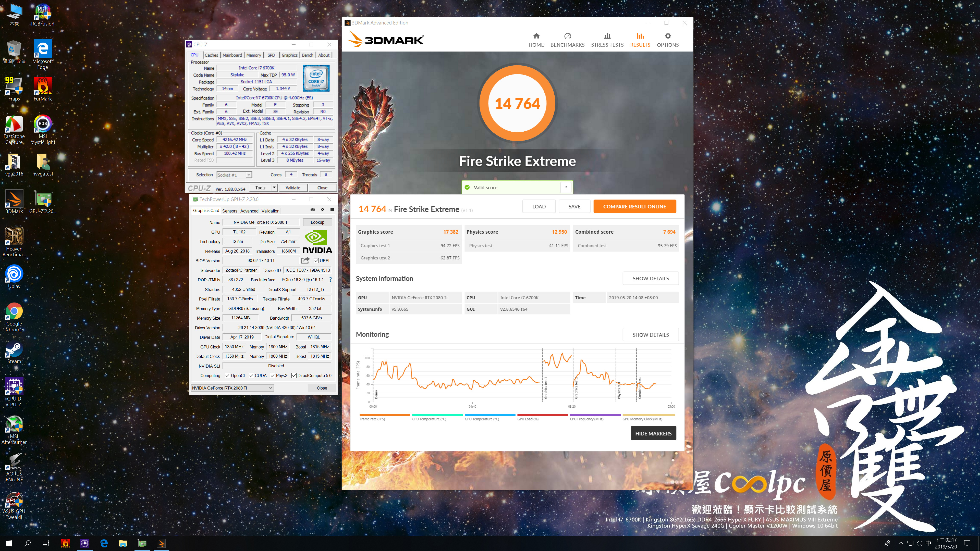This screenshot has height=551, width=980.
Task: Go to STRESS TESTS in 3DMark
Action: tap(607, 40)
